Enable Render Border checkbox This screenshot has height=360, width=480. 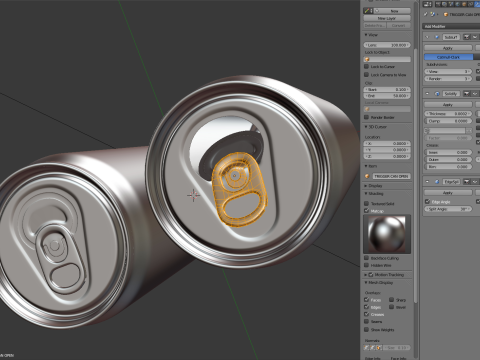pos(367,117)
